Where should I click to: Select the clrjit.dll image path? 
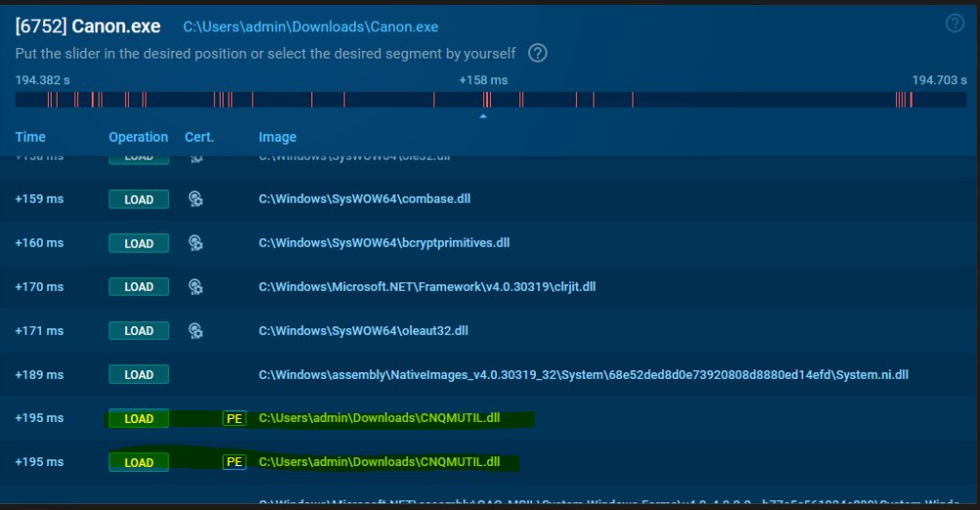[427, 286]
